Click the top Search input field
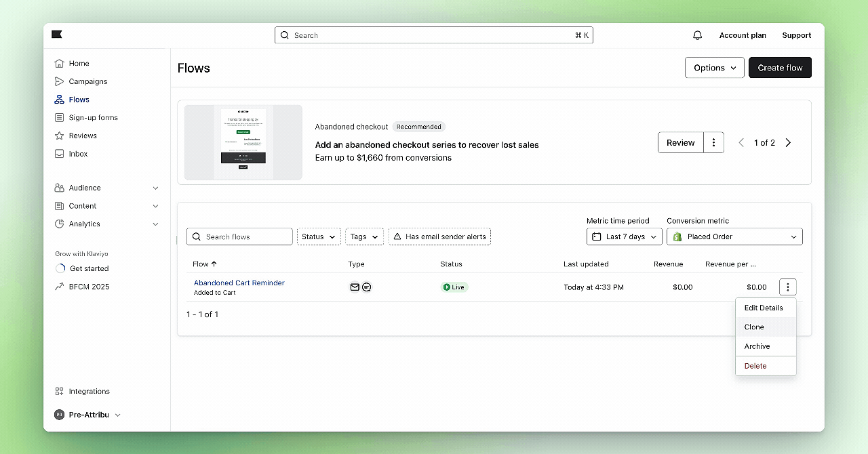The width and height of the screenshot is (868, 454). coord(434,35)
